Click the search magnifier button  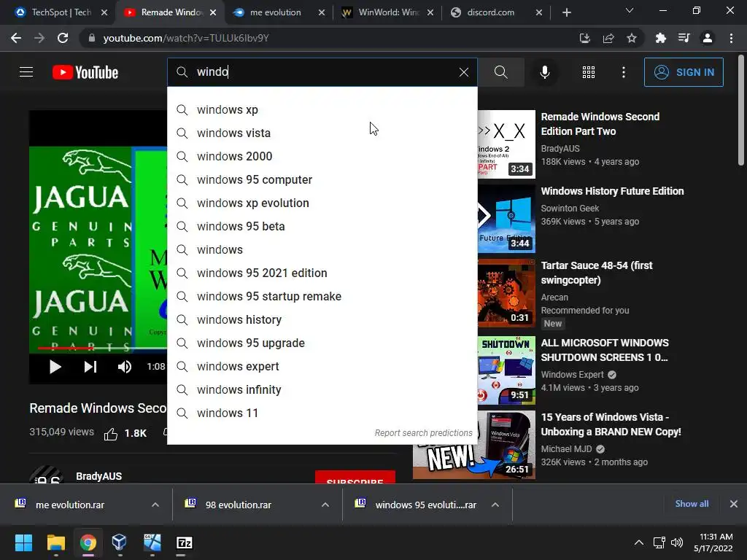pos(500,72)
